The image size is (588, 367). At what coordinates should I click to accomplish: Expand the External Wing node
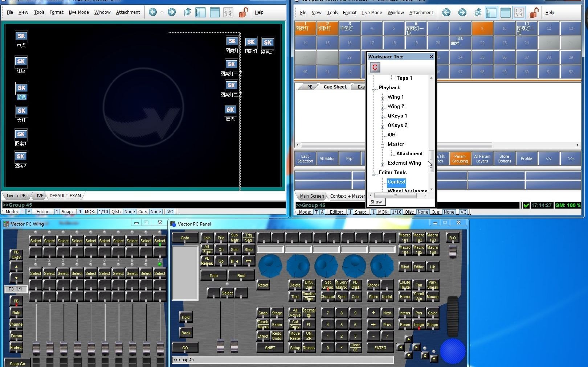pyautogui.click(x=383, y=165)
